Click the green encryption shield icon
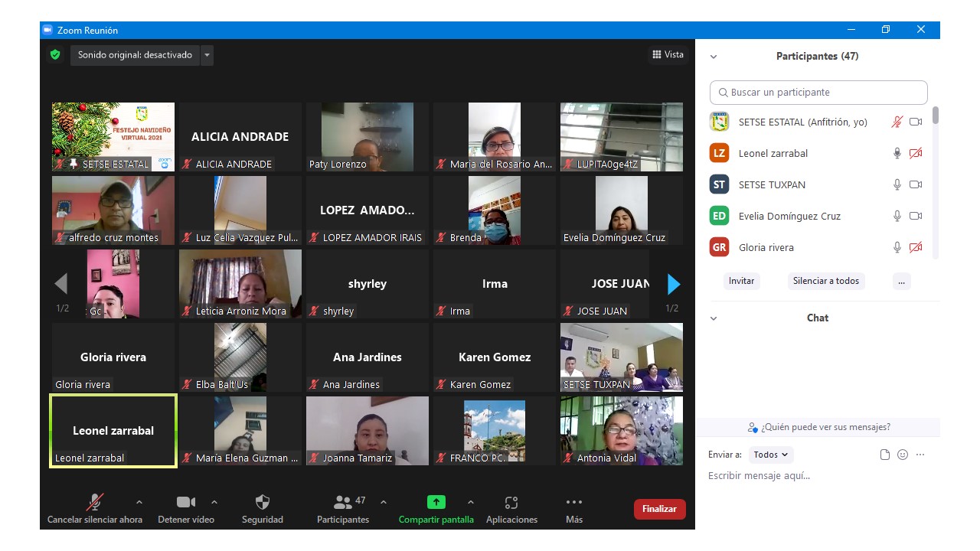The width and height of the screenshot is (980, 551). coord(55,55)
